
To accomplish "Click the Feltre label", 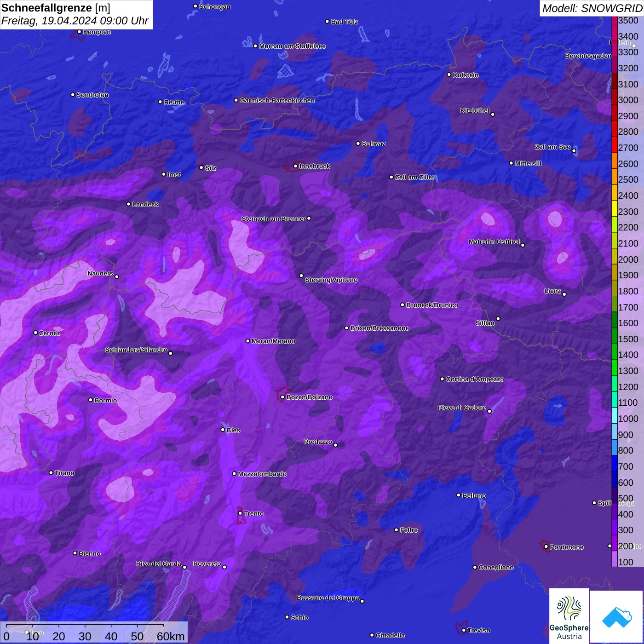I will tap(409, 530).
